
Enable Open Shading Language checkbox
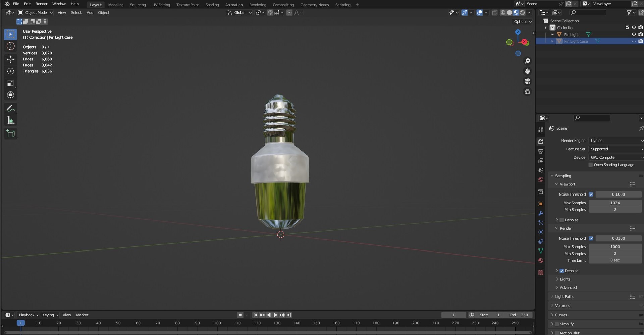tap(591, 165)
